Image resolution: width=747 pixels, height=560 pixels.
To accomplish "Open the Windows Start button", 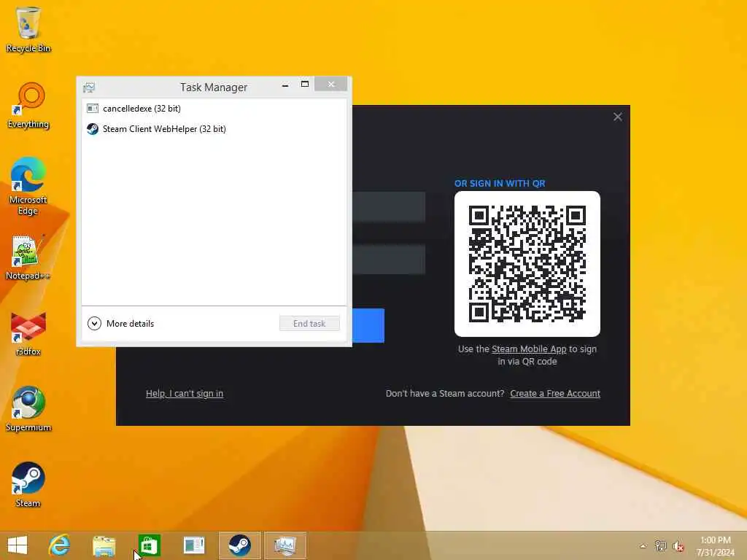I will (18, 545).
